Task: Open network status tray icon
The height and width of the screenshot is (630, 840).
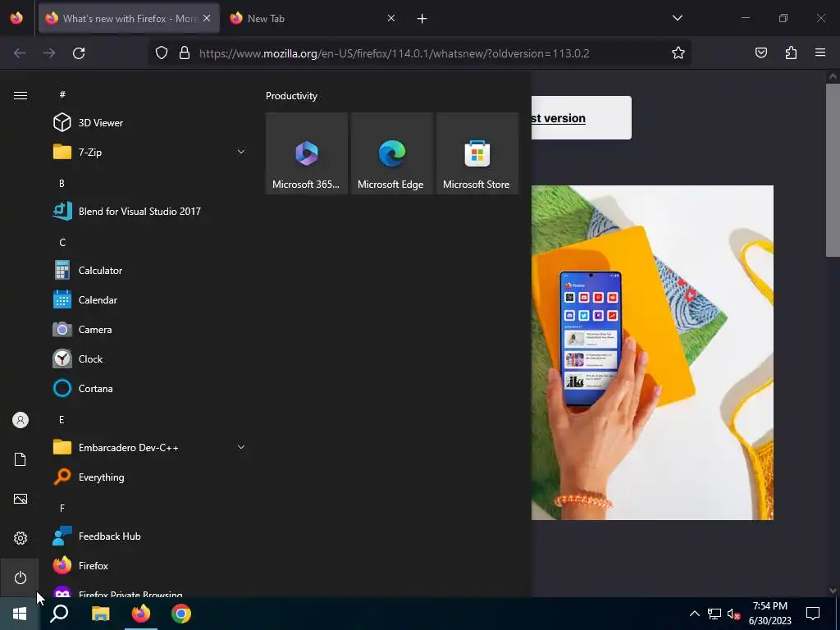Action: click(714, 614)
